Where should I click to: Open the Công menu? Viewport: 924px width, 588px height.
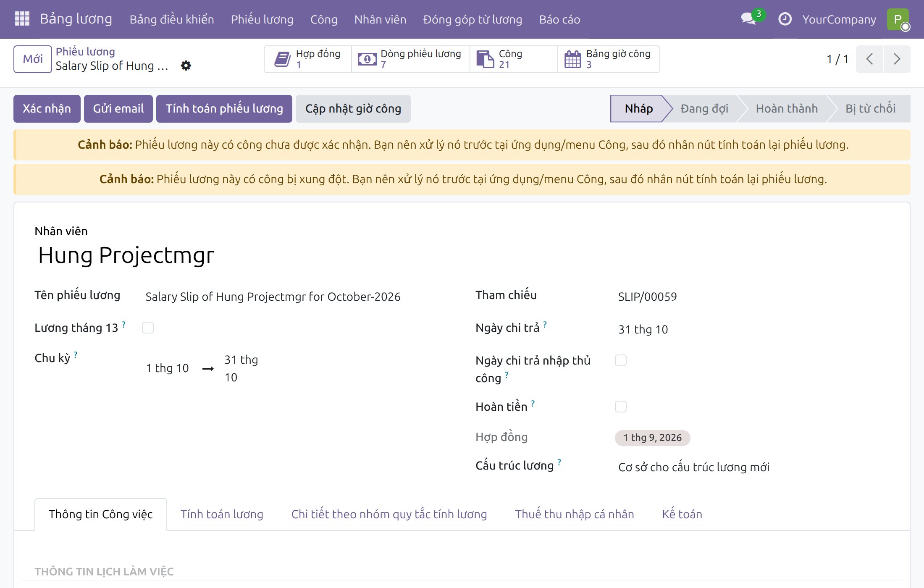[324, 19]
